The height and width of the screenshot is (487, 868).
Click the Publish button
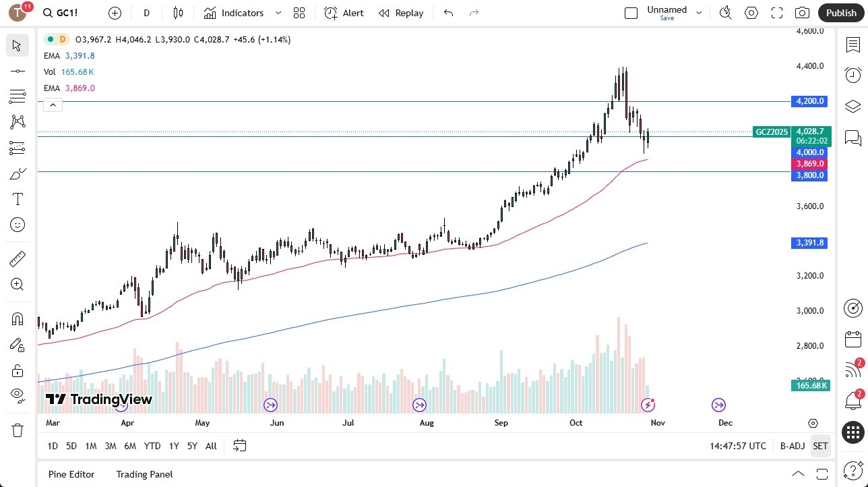pos(841,13)
